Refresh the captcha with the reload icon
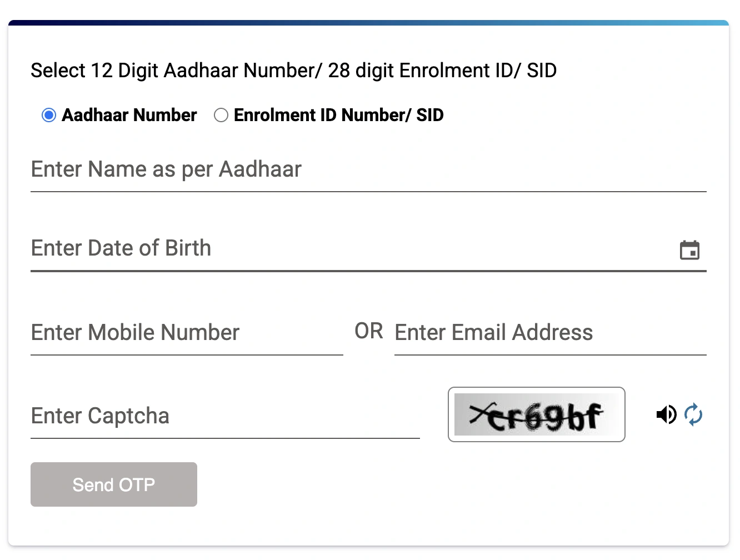Image resolution: width=740 pixels, height=560 pixels. pos(694,414)
